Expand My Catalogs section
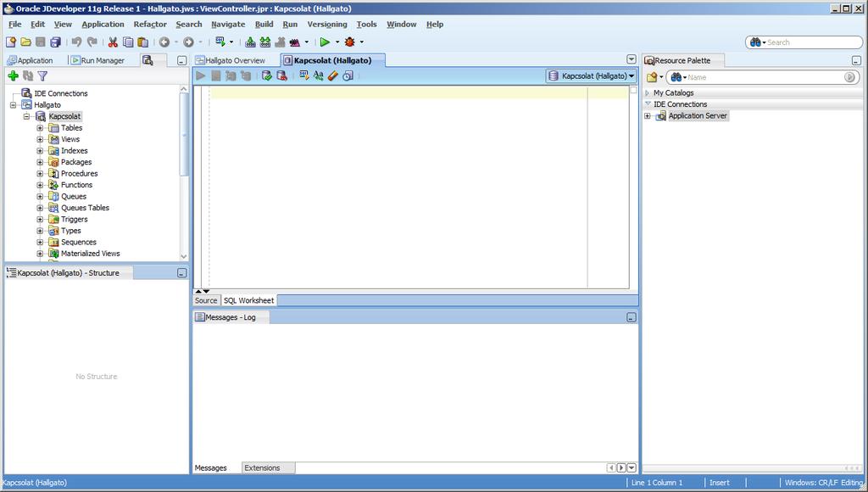This screenshot has height=492, width=868. coord(647,93)
